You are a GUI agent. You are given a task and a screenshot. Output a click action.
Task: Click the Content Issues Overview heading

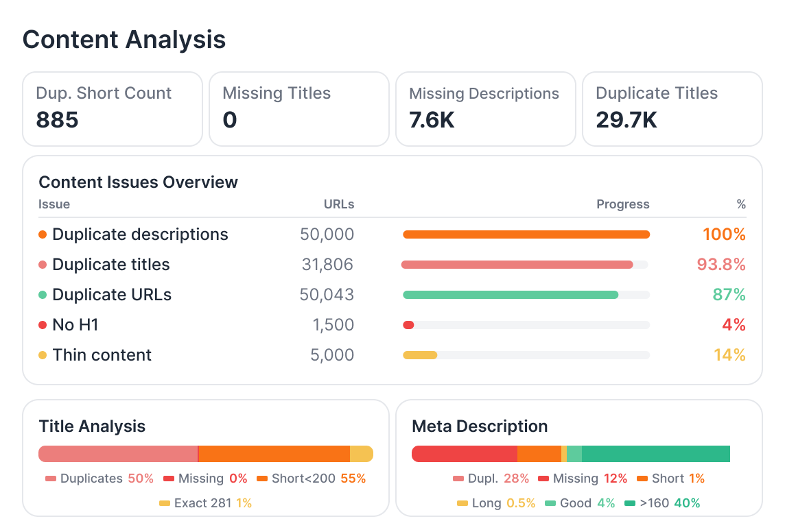[138, 182]
